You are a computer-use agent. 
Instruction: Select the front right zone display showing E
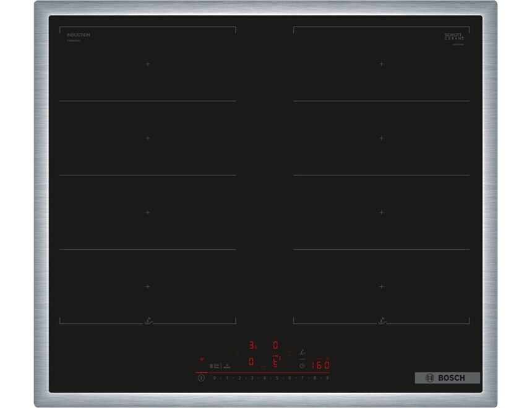tap(276, 362)
